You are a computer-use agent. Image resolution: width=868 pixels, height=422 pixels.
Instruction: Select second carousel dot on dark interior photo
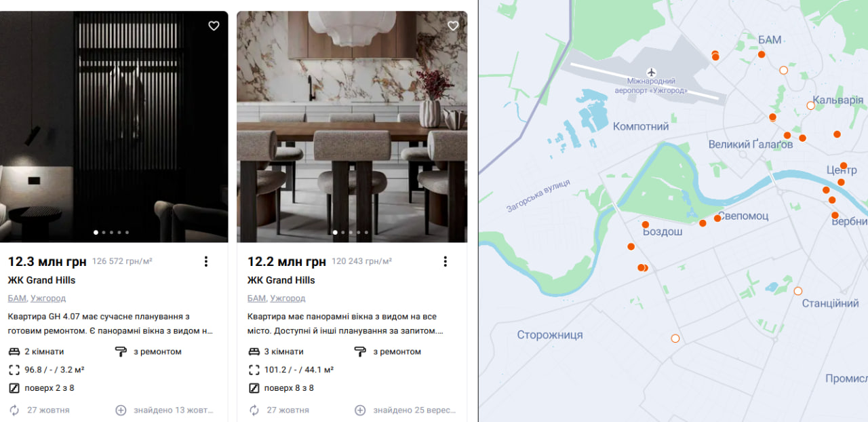[x=104, y=233]
